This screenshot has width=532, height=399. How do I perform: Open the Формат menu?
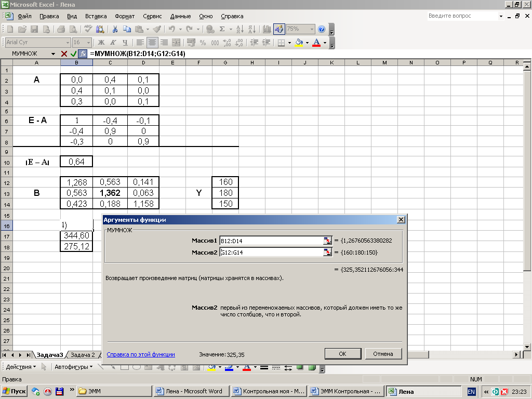click(x=125, y=16)
